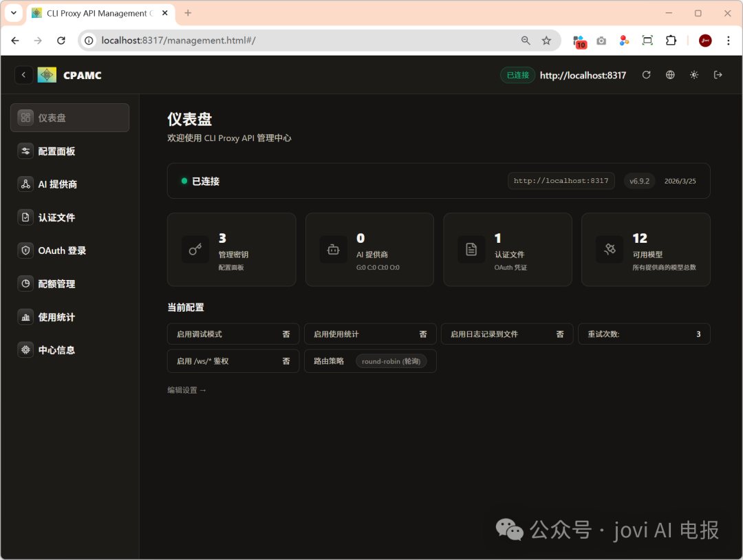Select the CLI Proxy API Management tab

tap(100, 13)
